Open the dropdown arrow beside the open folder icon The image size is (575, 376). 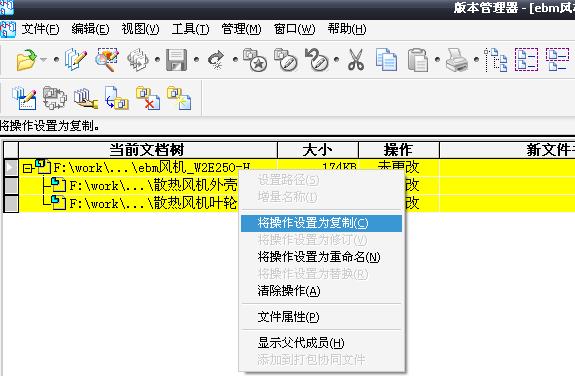coord(44,59)
